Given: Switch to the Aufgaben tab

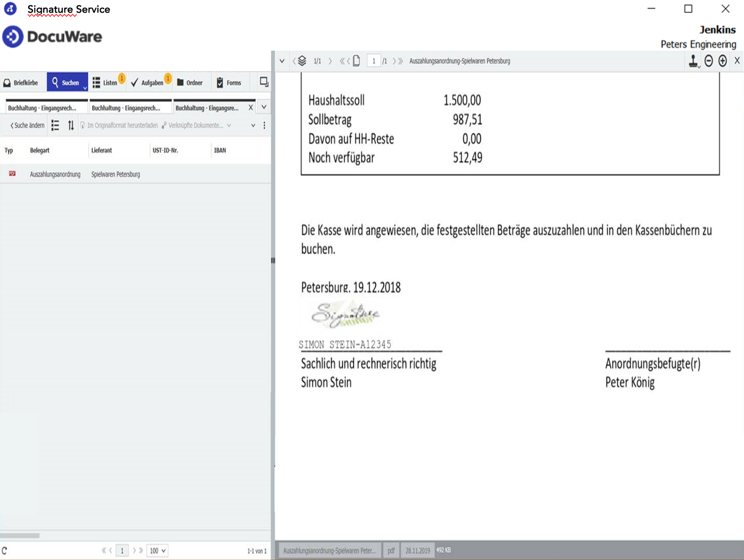Looking at the screenshot, I should 147,82.
